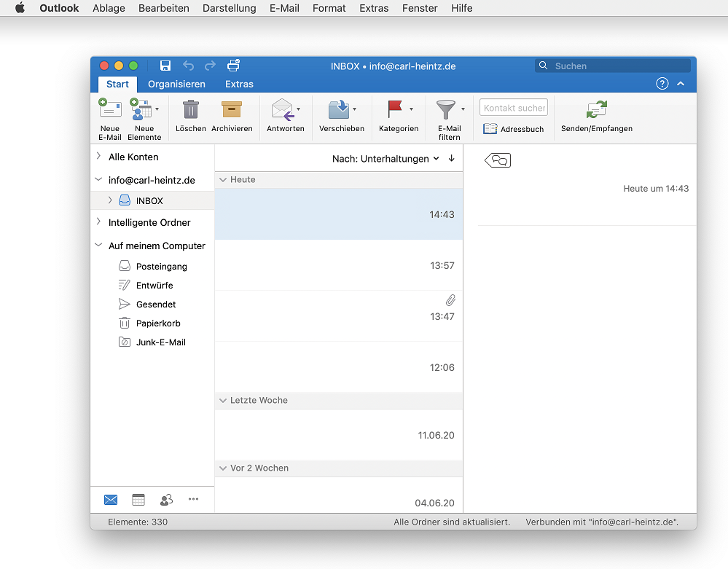Select the message received at 13:57
This screenshot has width=728, height=569.
click(339, 265)
